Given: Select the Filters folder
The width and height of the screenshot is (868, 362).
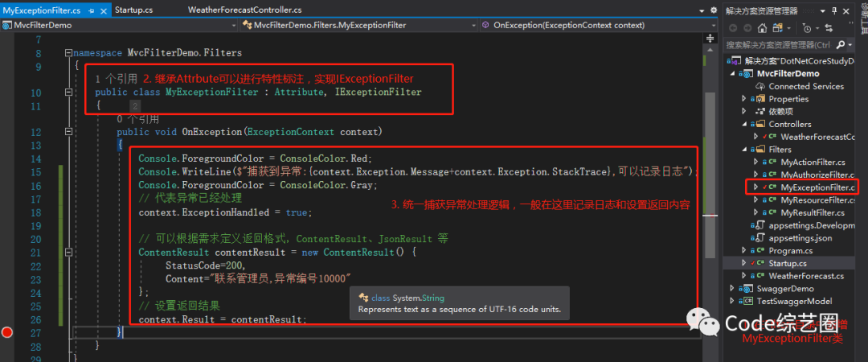Looking at the screenshot, I should pos(780,149).
